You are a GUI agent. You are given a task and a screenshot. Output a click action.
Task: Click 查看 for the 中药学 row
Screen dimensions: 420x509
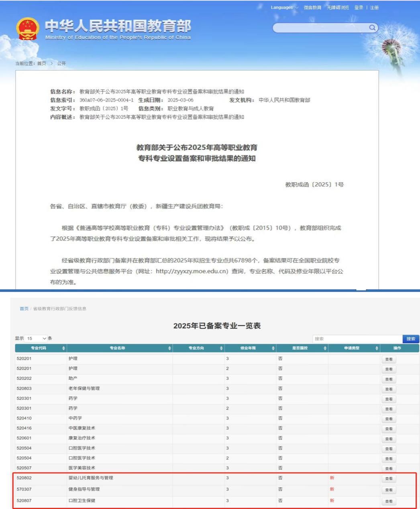click(389, 419)
